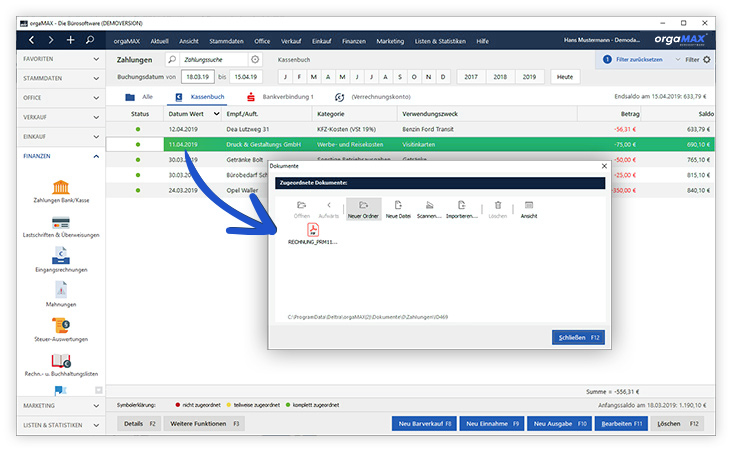Click the Buchungsdatum bis date field
Image resolution: width=733 pixels, height=453 pixels.
tap(246, 77)
